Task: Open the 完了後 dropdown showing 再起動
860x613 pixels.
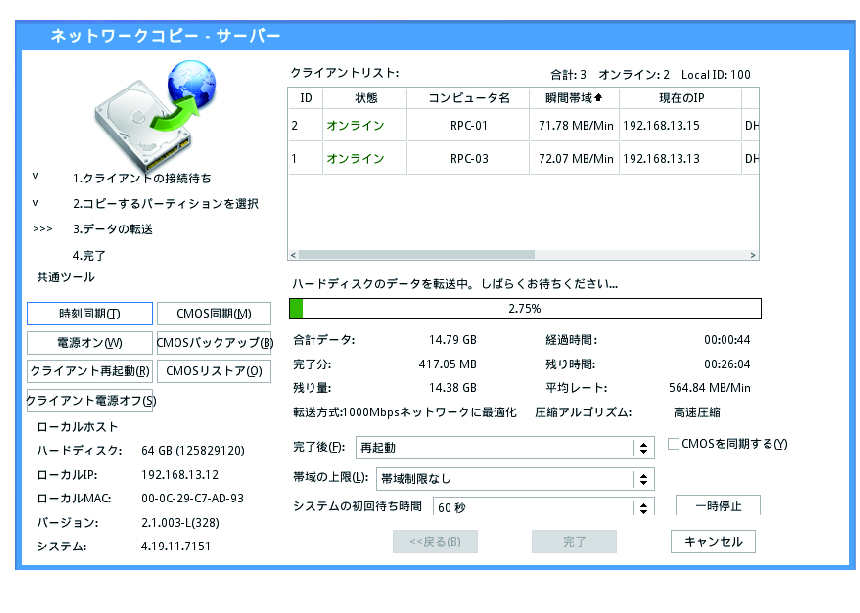Action: point(505,448)
